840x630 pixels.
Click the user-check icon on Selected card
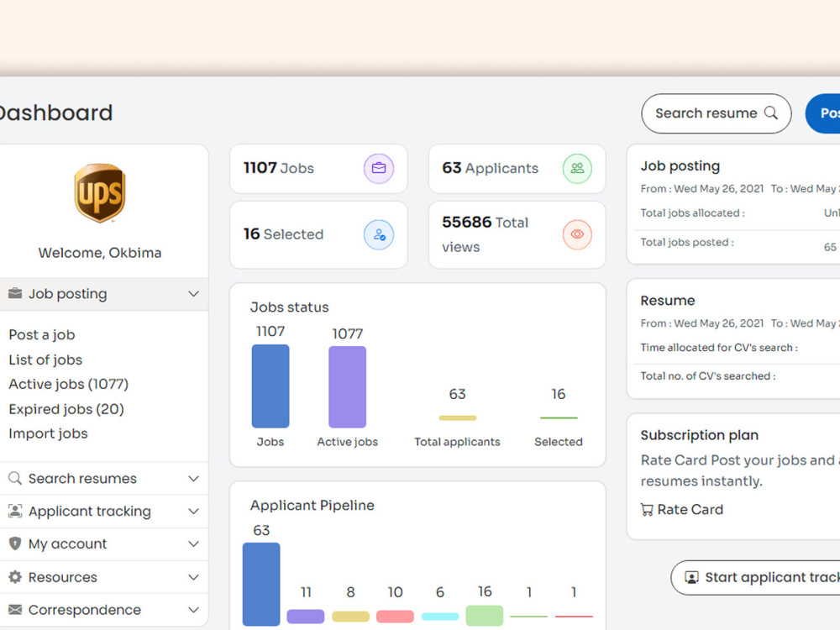[x=379, y=234]
